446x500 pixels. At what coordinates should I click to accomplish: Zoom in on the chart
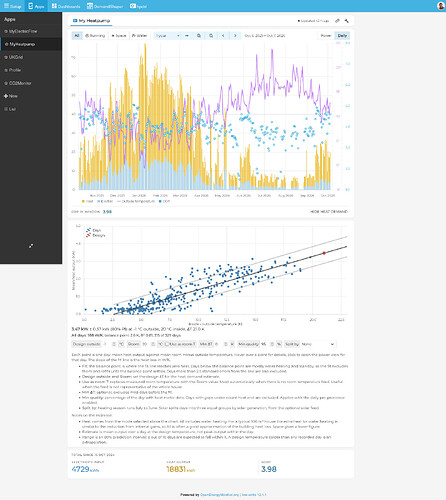coord(199,36)
